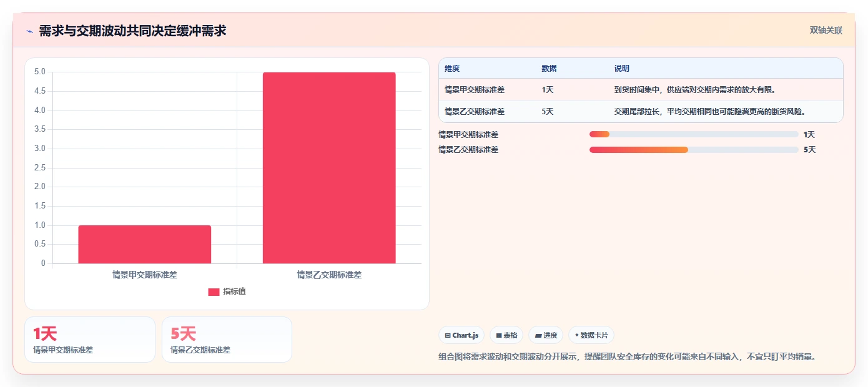Click the 进度 tag

point(546,335)
